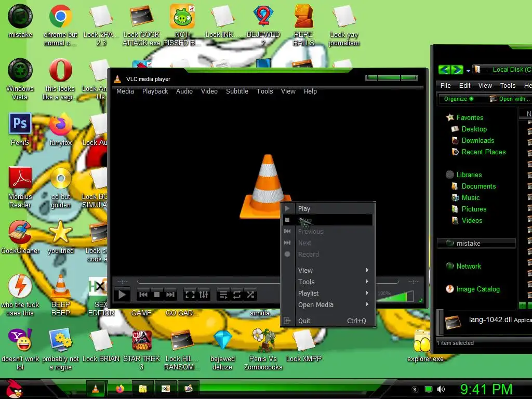
Task: Open the Subtitle menu in VLC
Action: coord(237,91)
